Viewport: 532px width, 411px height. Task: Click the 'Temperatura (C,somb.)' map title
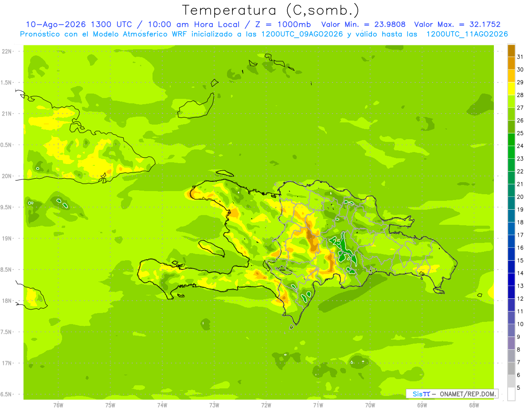tap(270, 10)
